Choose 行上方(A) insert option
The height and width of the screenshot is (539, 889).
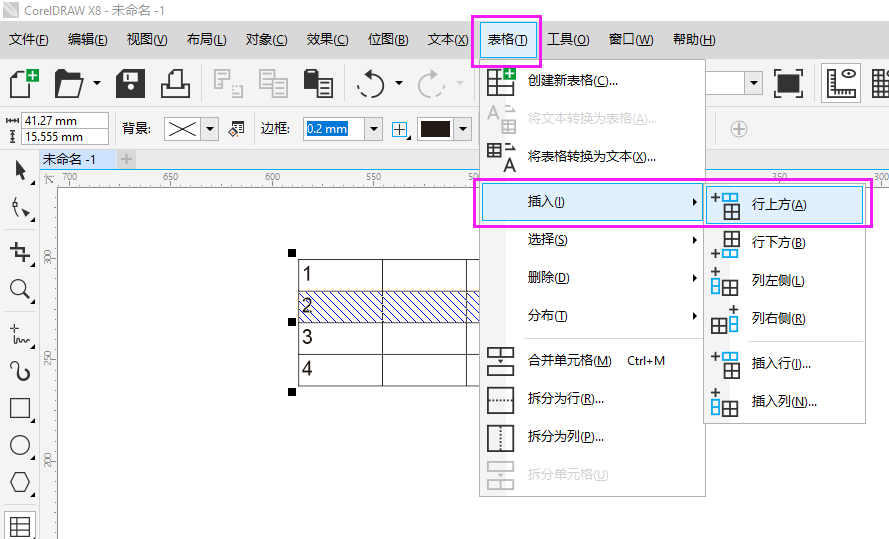(784, 205)
